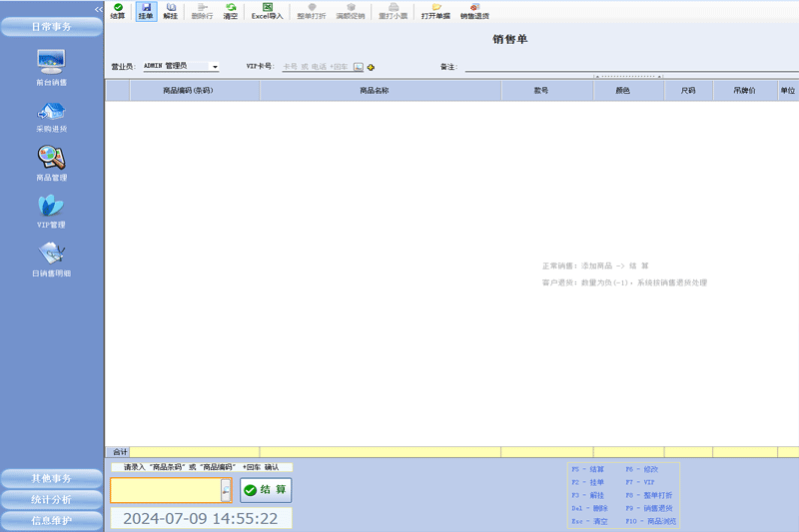Click the VIP卡号 input field

pyautogui.click(x=316, y=67)
